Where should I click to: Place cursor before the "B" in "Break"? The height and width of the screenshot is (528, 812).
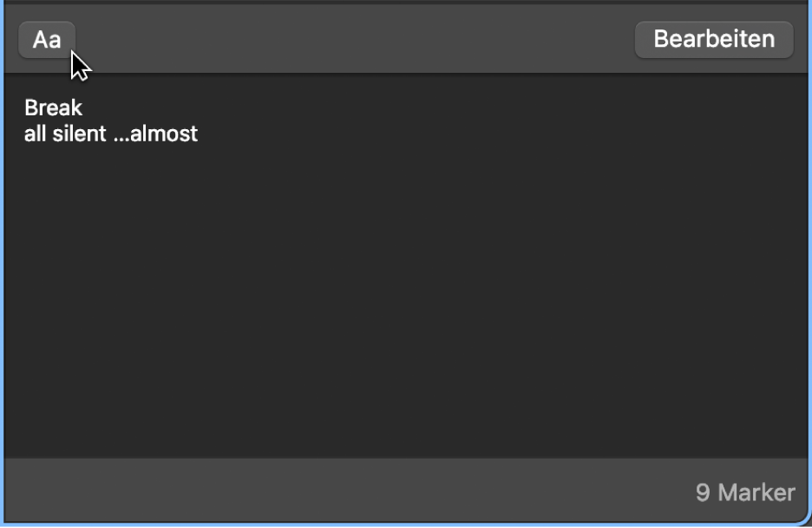tap(24, 108)
